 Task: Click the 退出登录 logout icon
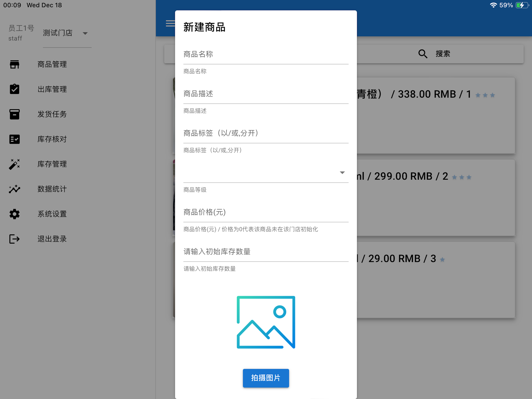(14, 239)
